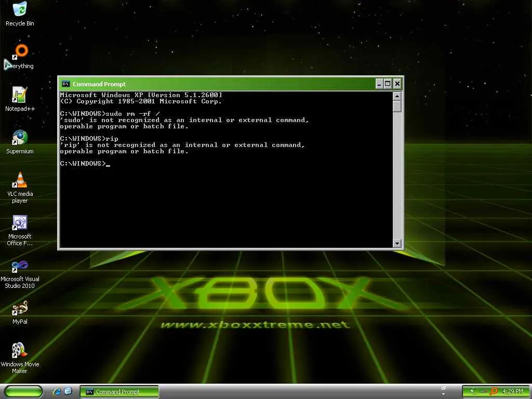
Task: Select the Windows Movie Maker desktop icon
Action: click(20, 358)
